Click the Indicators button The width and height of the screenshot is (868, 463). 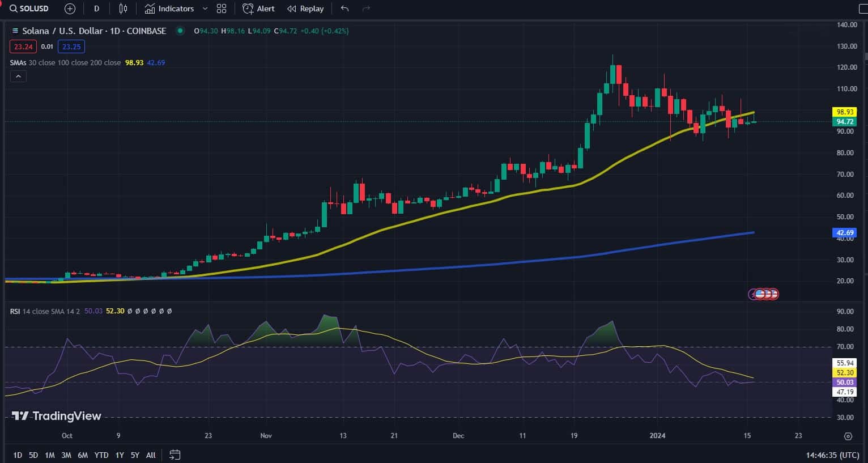169,9
